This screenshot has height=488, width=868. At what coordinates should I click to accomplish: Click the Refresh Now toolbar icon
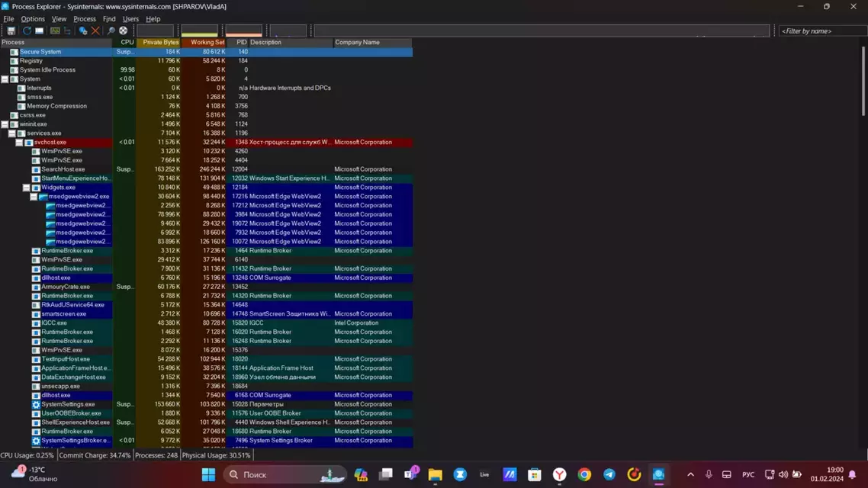(27, 31)
